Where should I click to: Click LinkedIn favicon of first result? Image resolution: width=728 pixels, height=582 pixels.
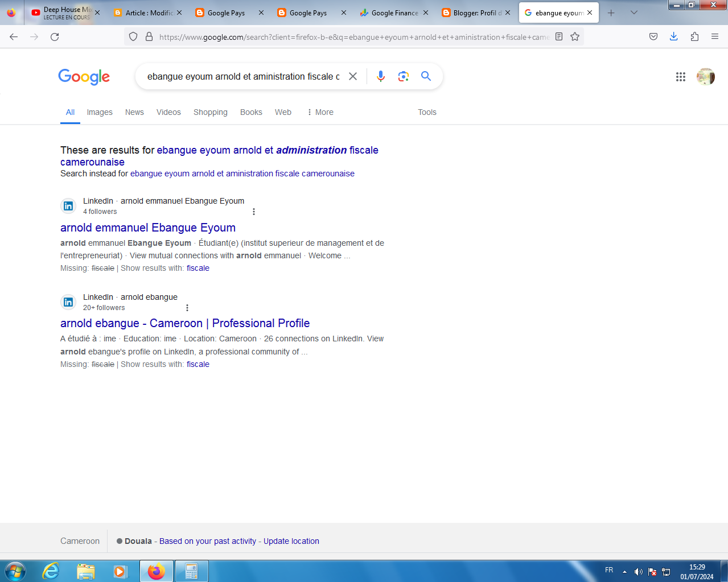[x=68, y=206]
